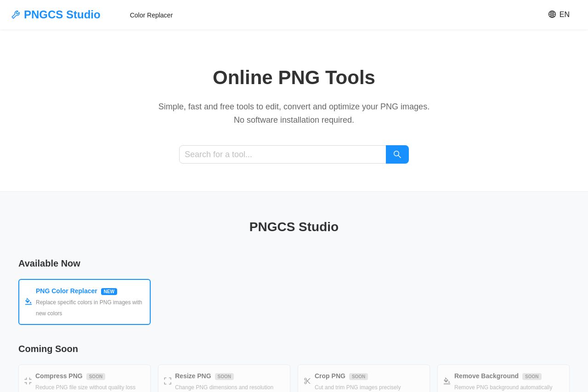
Task: Click the SOON badge beside Compress PNG
Action: (96, 376)
